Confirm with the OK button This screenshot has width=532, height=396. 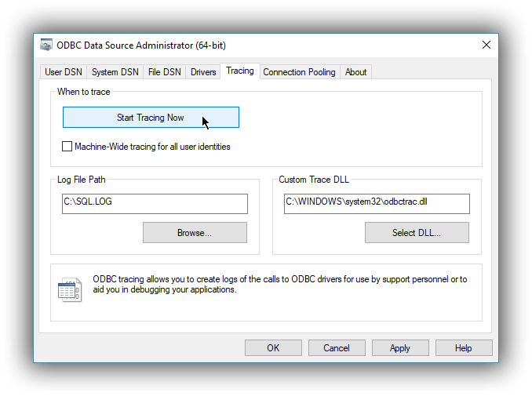pos(273,348)
